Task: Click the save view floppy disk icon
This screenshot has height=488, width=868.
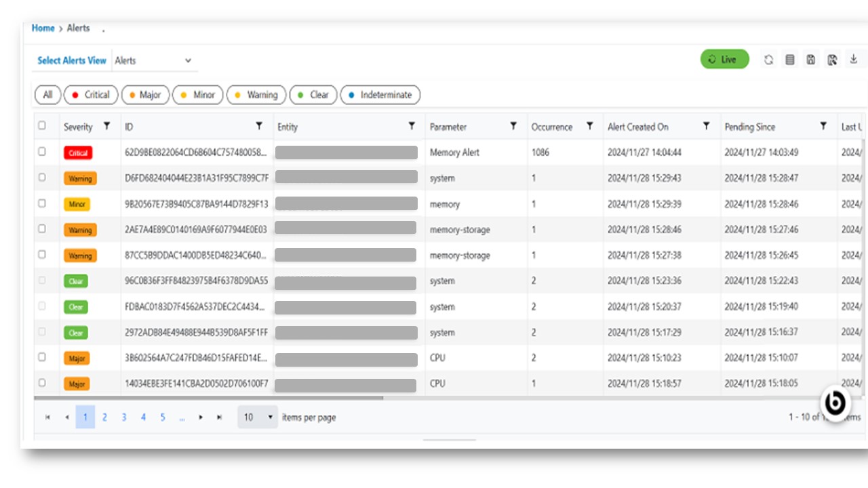Action: coord(810,60)
